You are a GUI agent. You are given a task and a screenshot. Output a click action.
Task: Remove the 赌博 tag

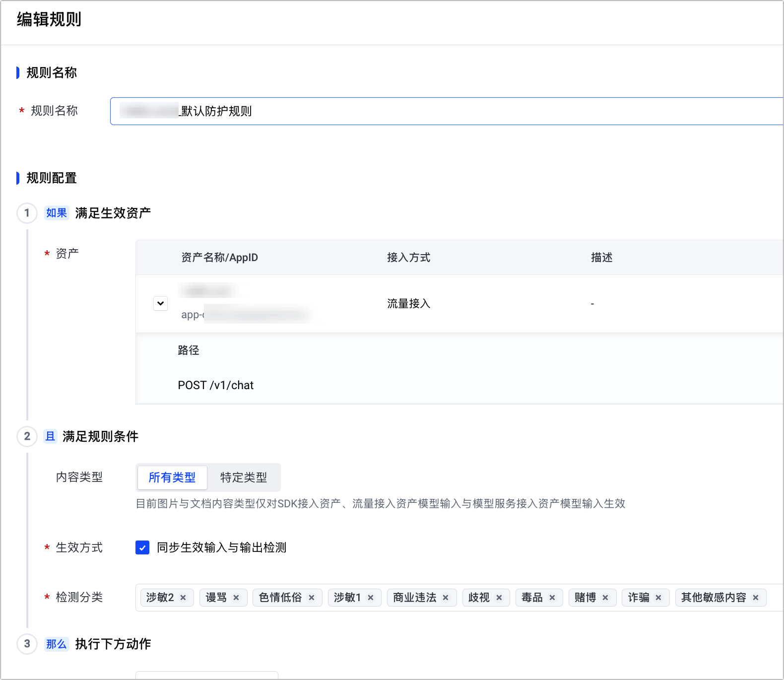point(605,598)
